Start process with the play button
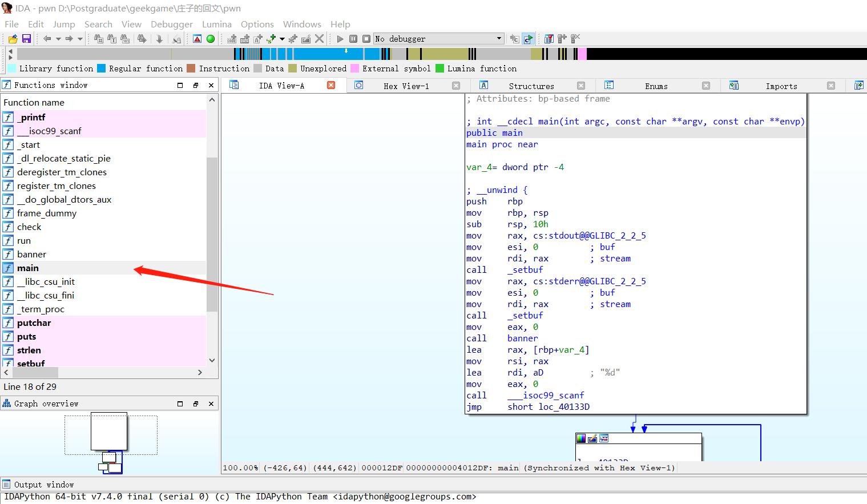This screenshot has width=867, height=504. 340,39
